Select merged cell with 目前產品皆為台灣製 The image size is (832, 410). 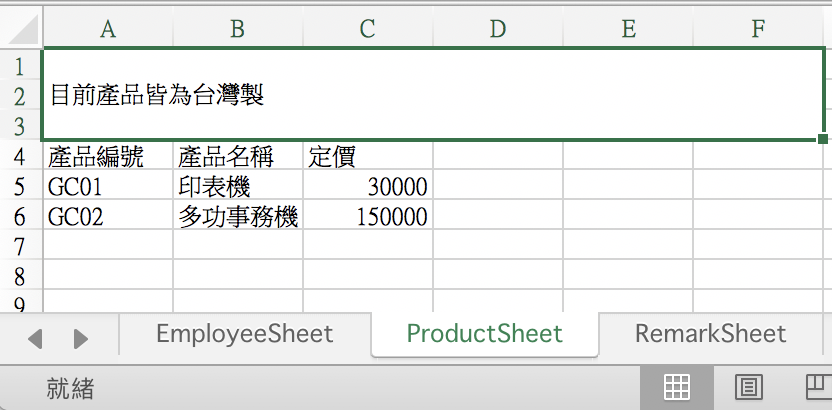tap(433, 95)
